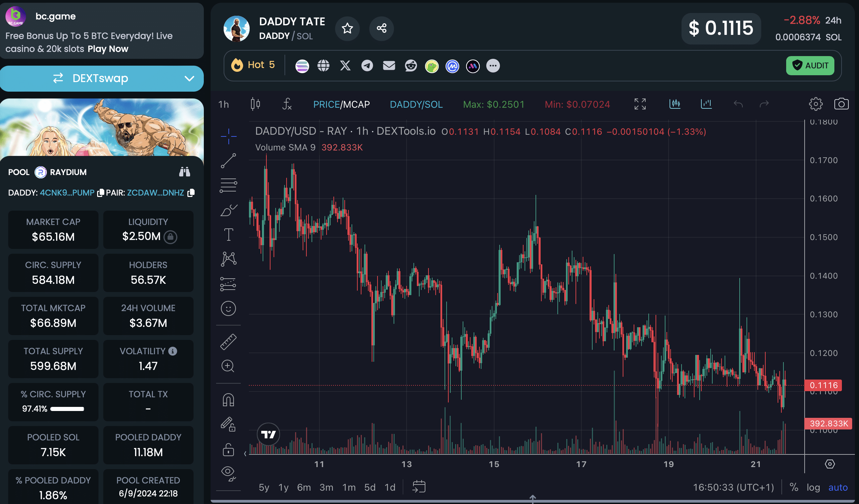Open the AUDIT report button
859x504 pixels.
(810, 65)
